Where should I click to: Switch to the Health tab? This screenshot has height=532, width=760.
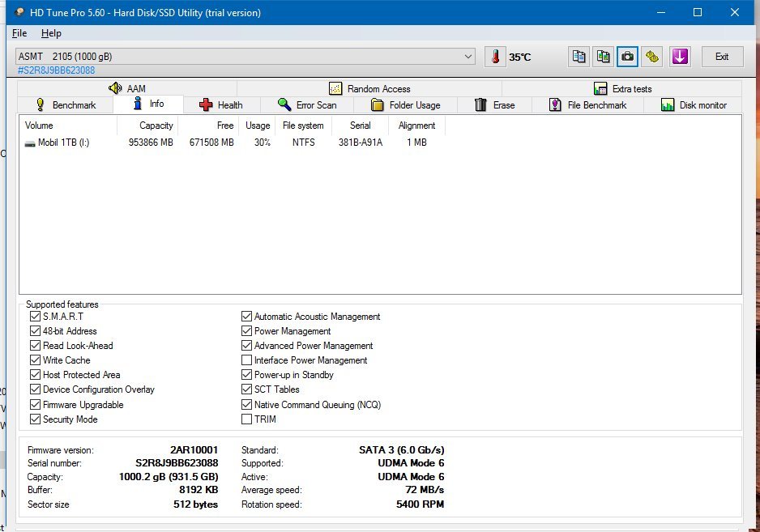(x=221, y=104)
